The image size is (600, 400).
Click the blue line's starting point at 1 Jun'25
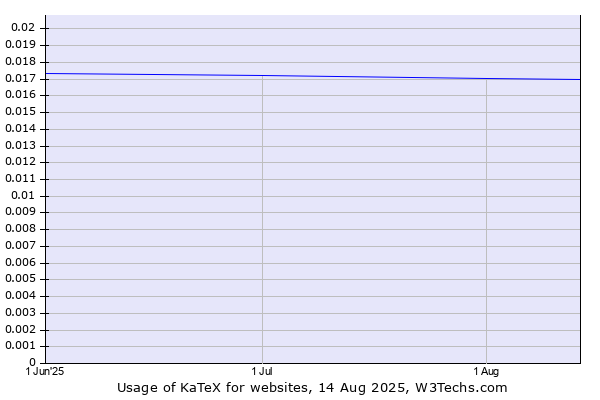46,73
